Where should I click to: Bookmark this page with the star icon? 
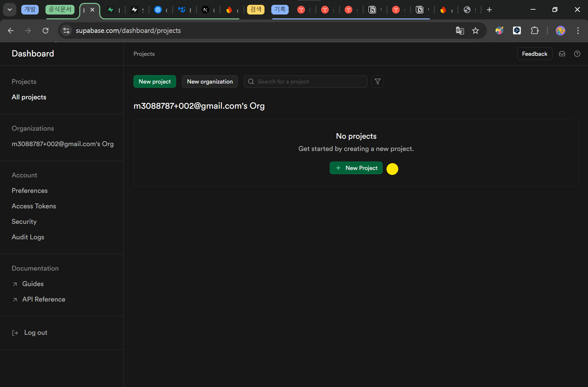pyautogui.click(x=475, y=31)
